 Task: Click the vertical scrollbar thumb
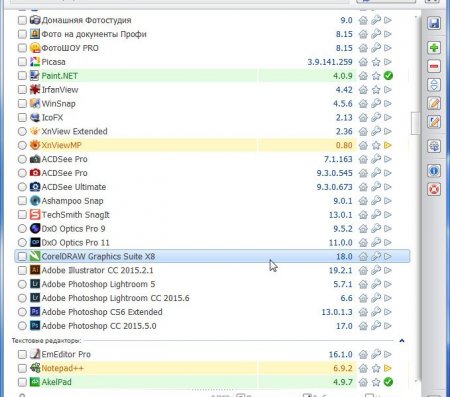415,123
